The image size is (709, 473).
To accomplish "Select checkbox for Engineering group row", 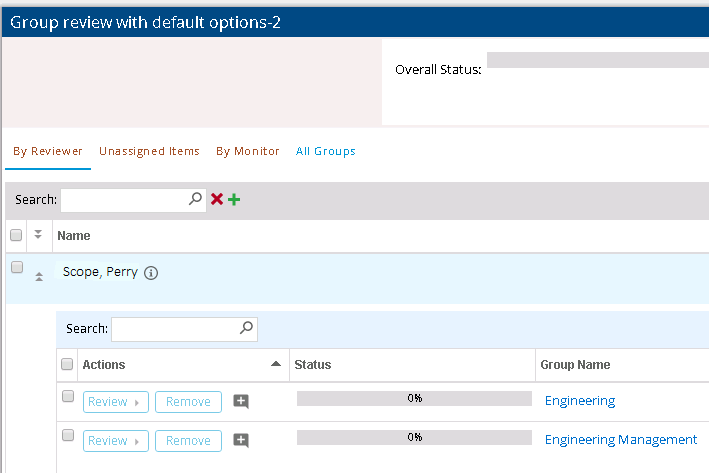I will (x=68, y=397).
